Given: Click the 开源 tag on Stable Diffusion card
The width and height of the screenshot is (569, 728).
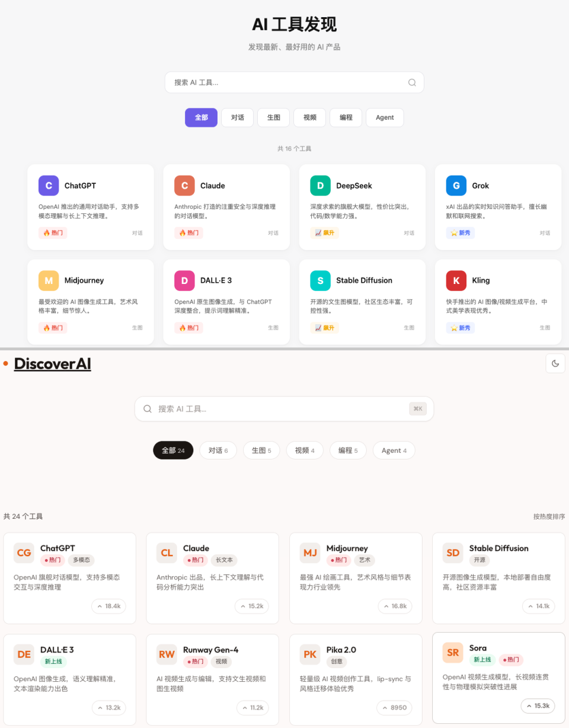Looking at the screenshot, I should point(480,560).
